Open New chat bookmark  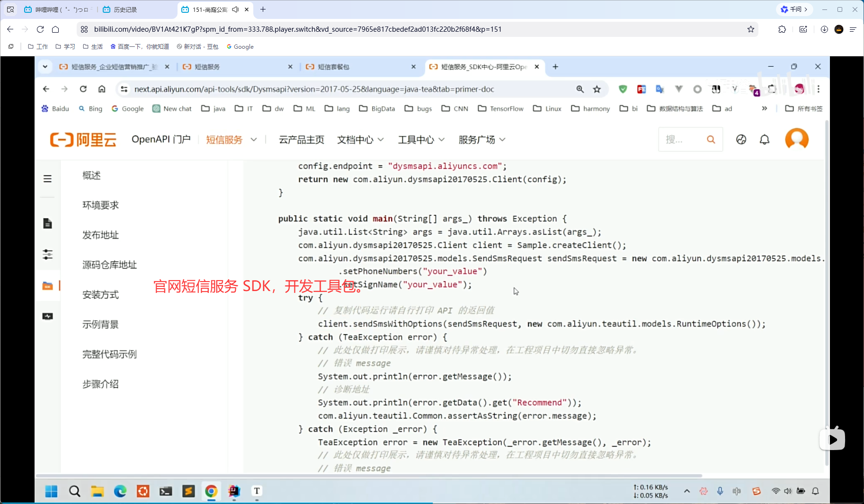pyautogui.click(x=172, y=108)
